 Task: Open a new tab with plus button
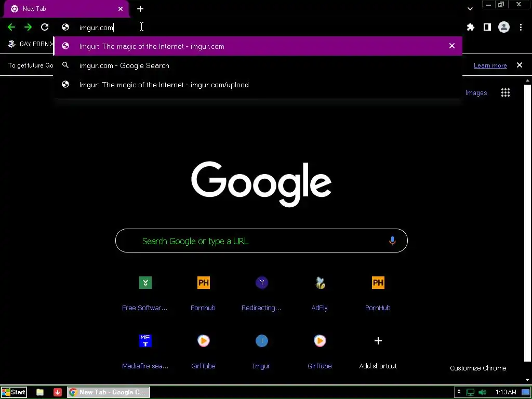click(x=140, y=9)
